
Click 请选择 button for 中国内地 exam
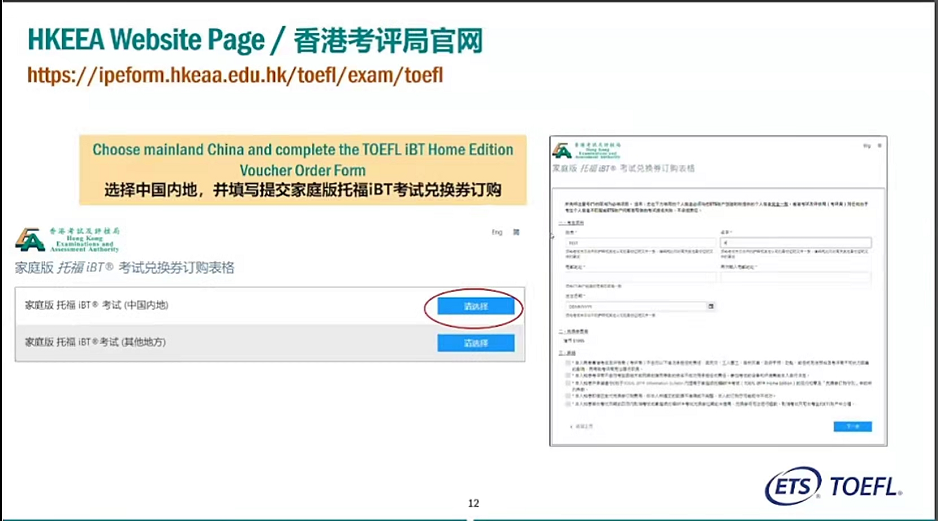(476, 306)
